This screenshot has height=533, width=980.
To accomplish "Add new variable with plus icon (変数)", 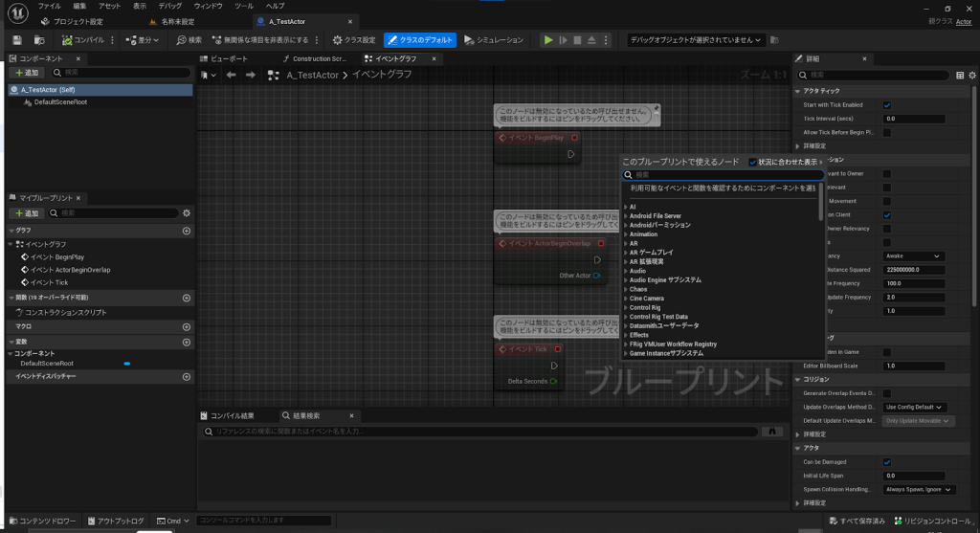I will click(x=187, y=342).
